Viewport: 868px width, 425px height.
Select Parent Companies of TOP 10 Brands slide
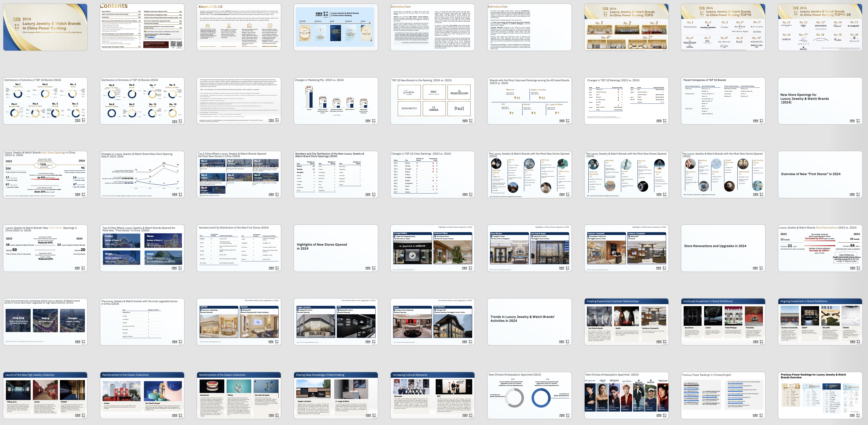pos(723,101)
